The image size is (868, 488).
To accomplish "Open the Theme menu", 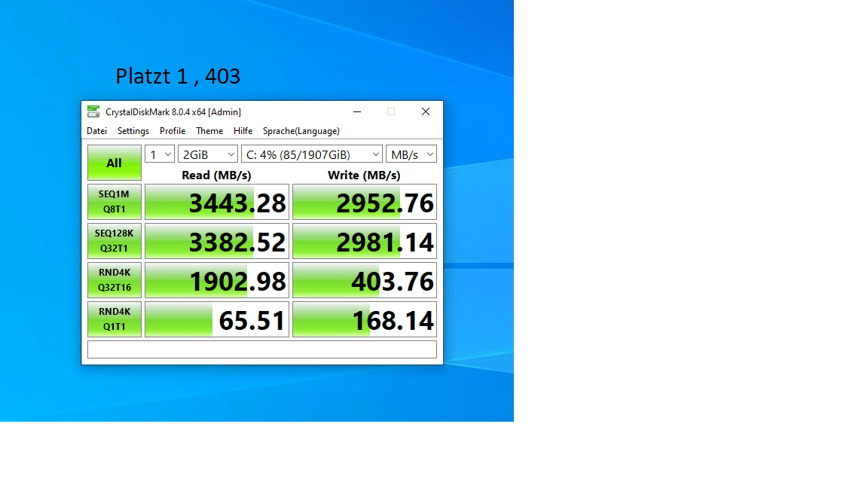I will coord(209,131).
